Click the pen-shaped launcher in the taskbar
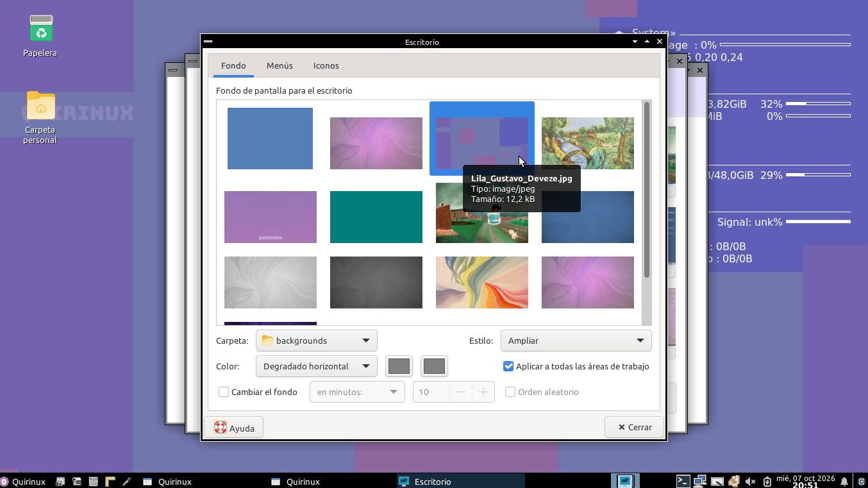 126,482
